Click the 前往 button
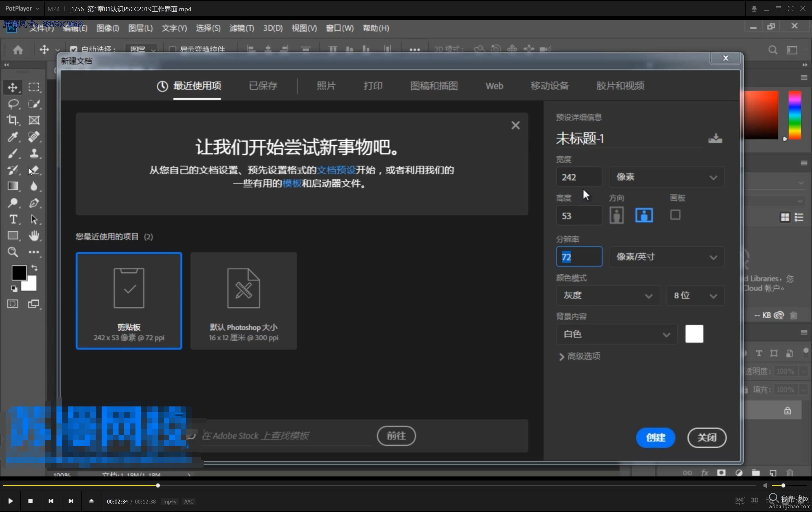 tap(396, 436)
